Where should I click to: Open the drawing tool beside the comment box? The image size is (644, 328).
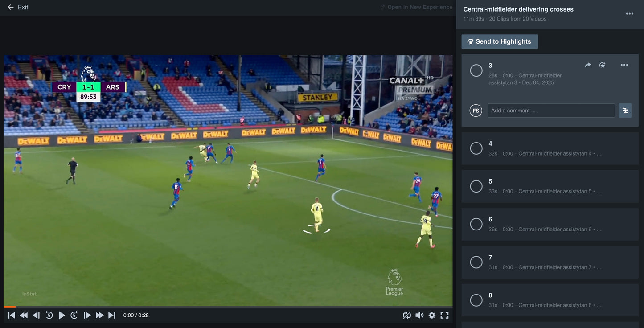(625, 111)
